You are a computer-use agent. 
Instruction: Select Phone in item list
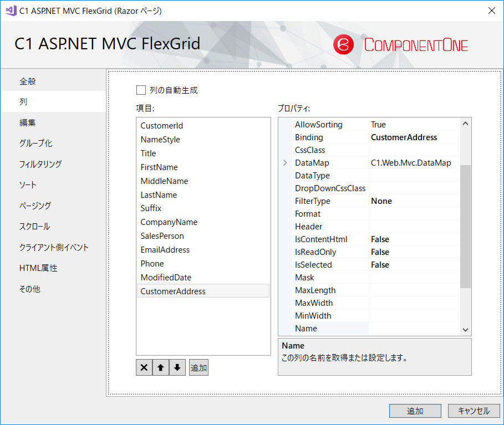[x=203, y=263]
